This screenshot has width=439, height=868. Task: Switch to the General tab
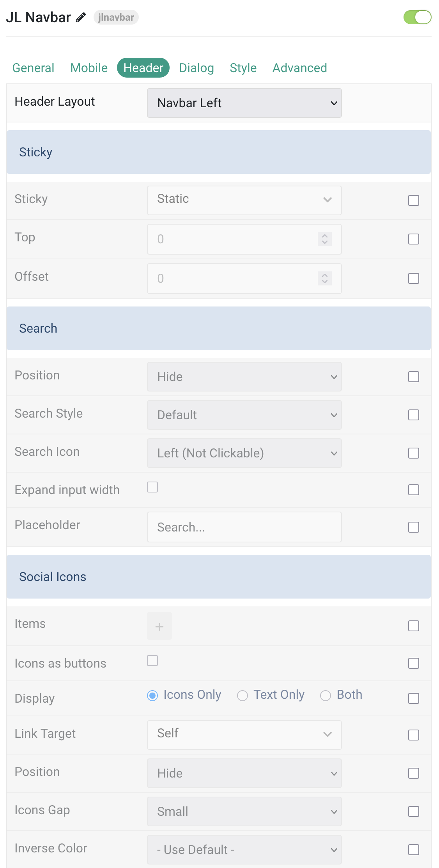(x=33, y=68)
